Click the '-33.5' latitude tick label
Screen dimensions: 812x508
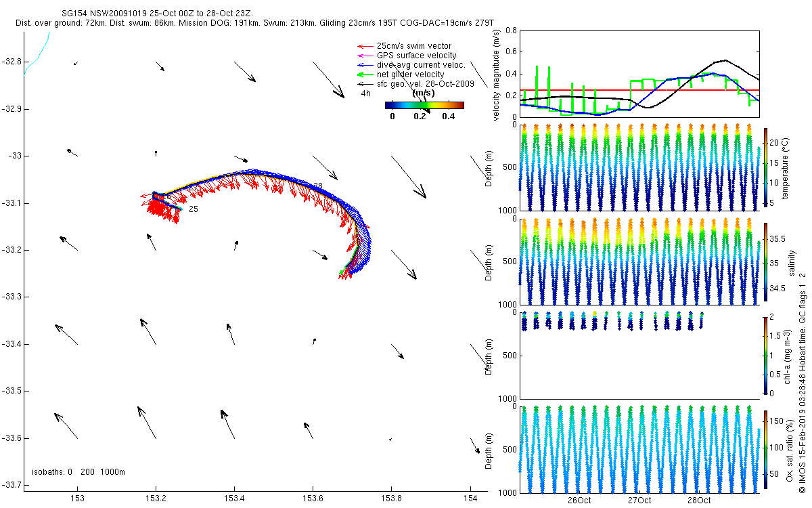(x=12, y=391)
